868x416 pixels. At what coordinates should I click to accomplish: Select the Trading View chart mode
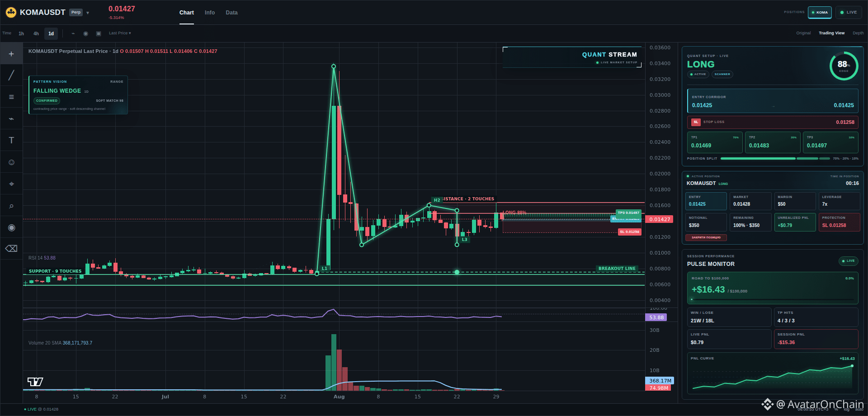coord(832,33)
